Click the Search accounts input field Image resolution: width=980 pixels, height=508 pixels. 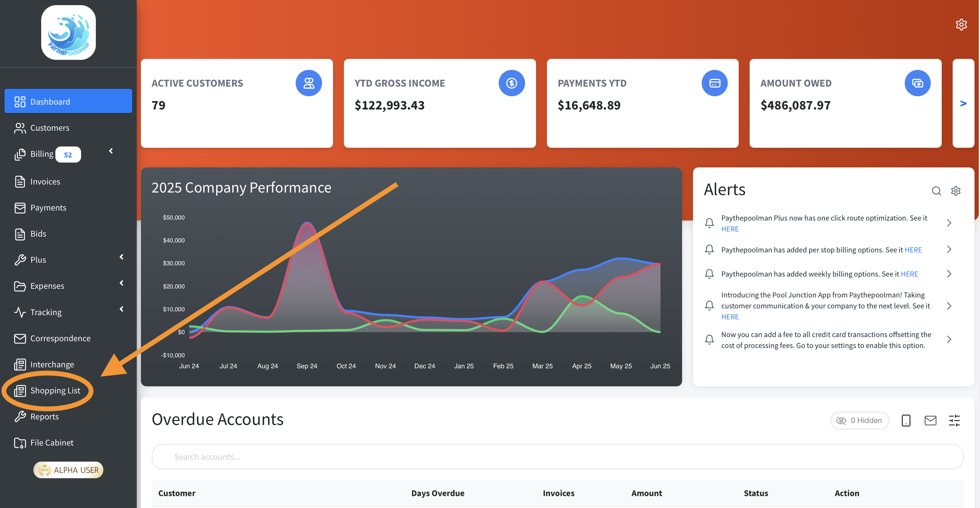(557, 456)
